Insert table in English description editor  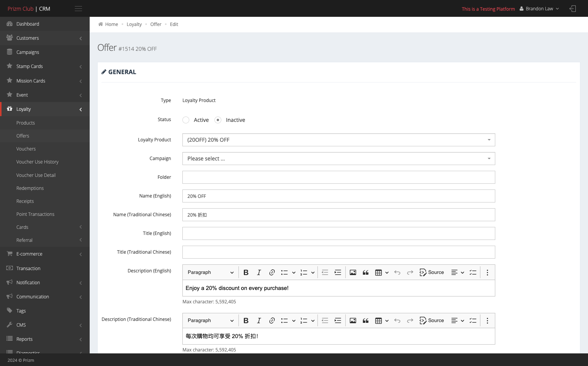(x=379, y=272)
